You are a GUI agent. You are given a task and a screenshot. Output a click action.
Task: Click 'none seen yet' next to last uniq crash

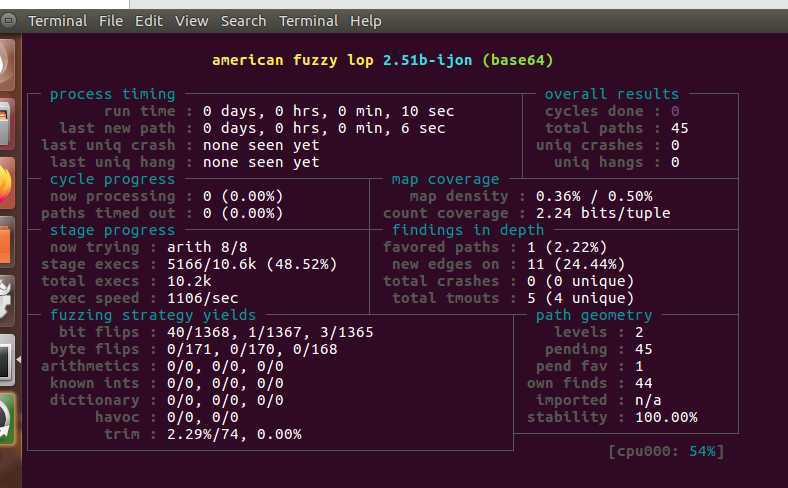[x=261, y=145]
